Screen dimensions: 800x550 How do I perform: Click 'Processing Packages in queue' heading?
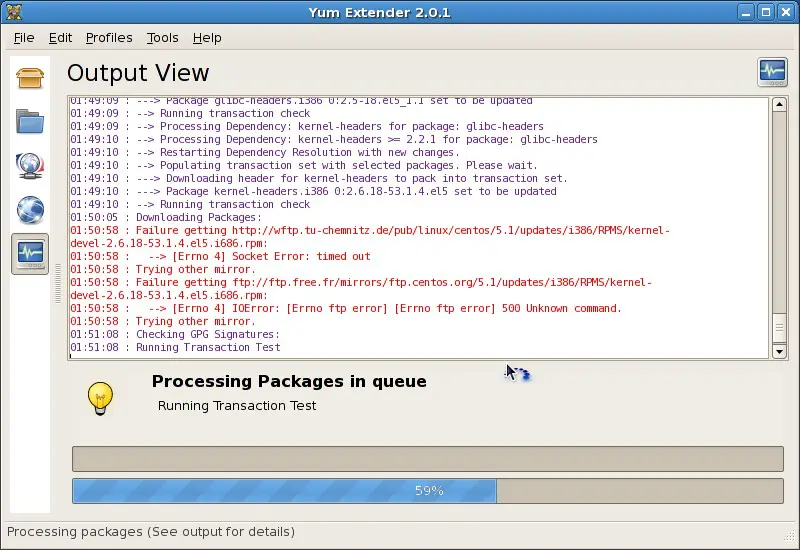click(x=289, y=381)
